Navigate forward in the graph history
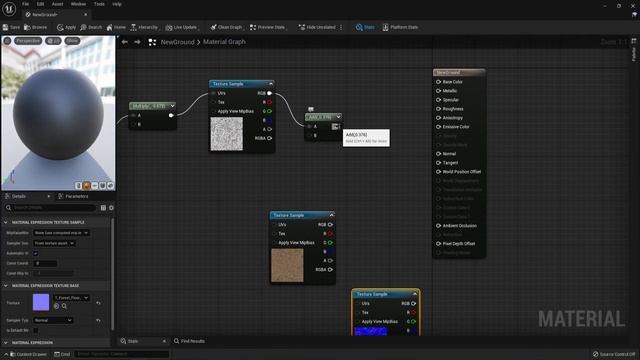640x360 pixels. pos(137,42)
